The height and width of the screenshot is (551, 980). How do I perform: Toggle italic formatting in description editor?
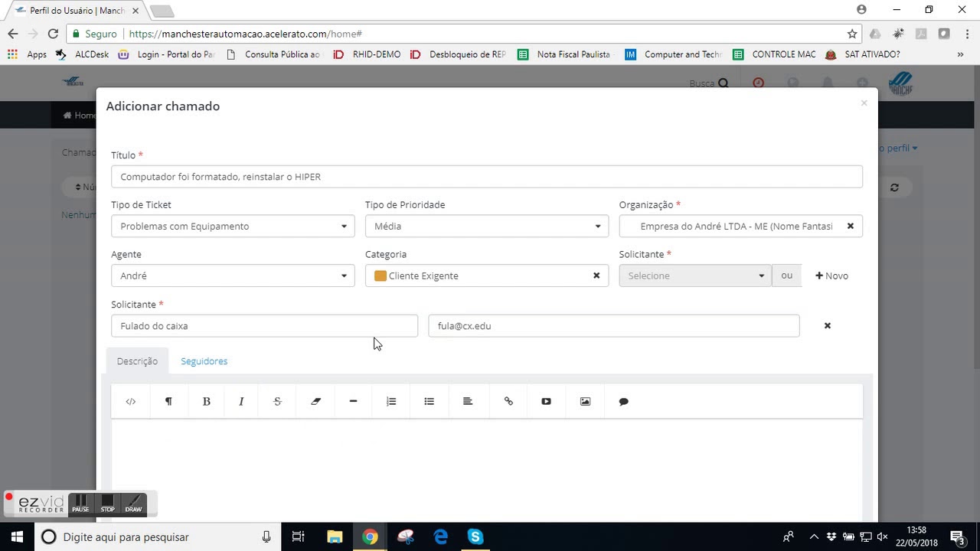[241, 401]
